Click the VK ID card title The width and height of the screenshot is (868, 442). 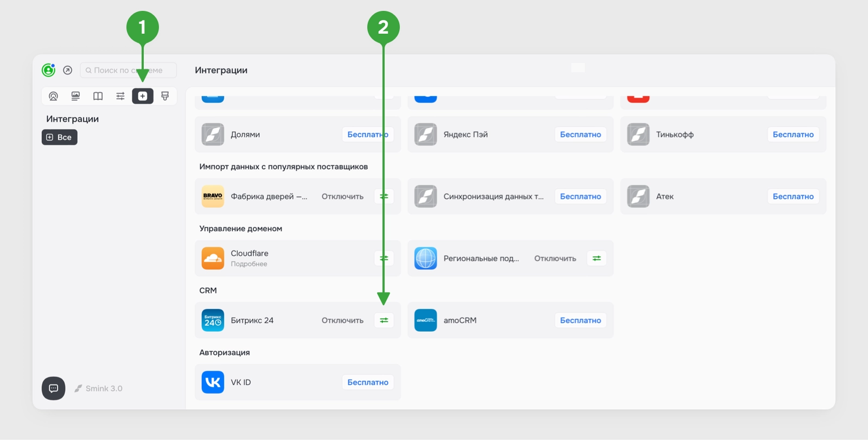241,382
